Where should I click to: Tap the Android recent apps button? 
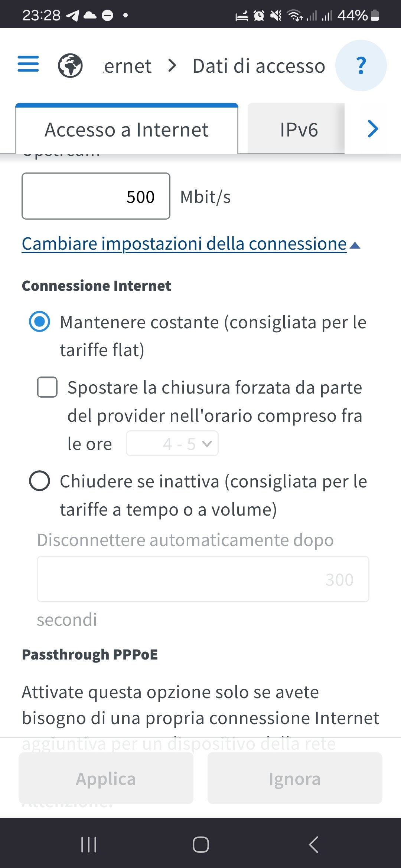point(89,845)
